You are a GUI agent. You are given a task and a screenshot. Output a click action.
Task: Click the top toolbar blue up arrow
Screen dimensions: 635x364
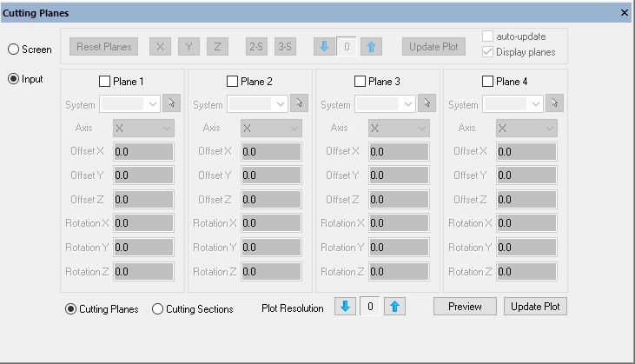tap(372, 47)
